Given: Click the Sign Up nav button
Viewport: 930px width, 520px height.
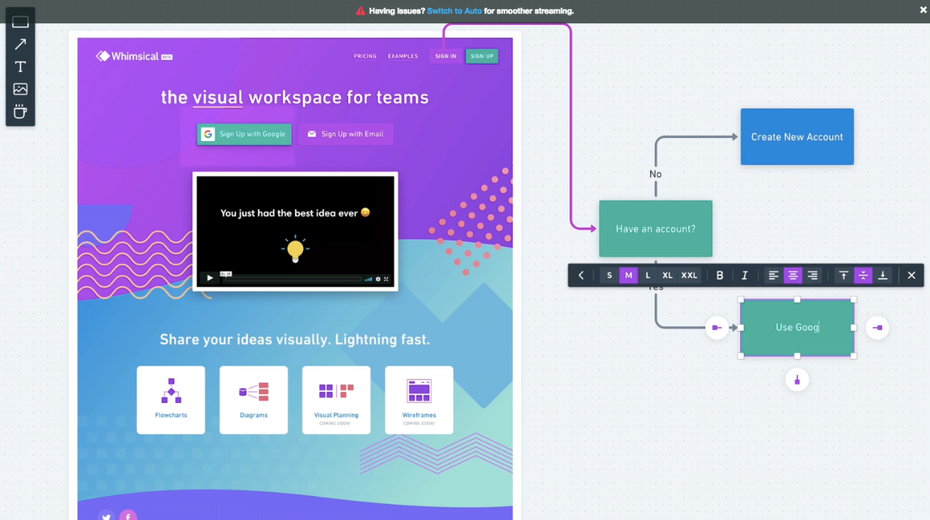Looking at the screenshot, I should [482, 56].
